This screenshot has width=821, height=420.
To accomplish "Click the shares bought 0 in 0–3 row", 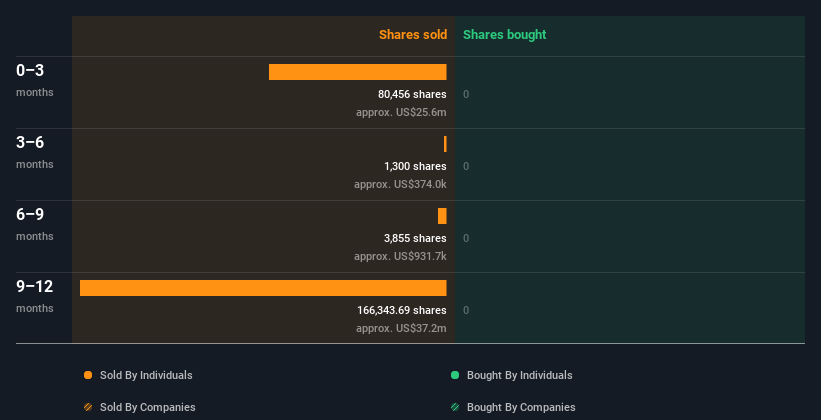I will pyautogui.click(x=466, y=94).
